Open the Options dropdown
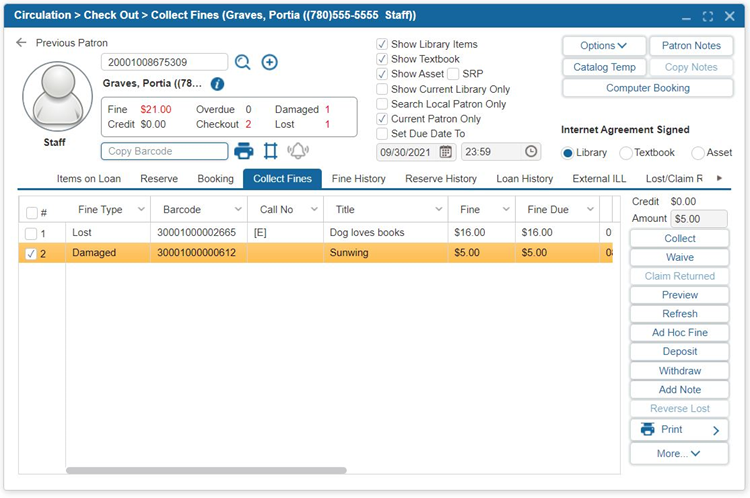This screenshot has height=498, width=750. (x=604, y=46)
